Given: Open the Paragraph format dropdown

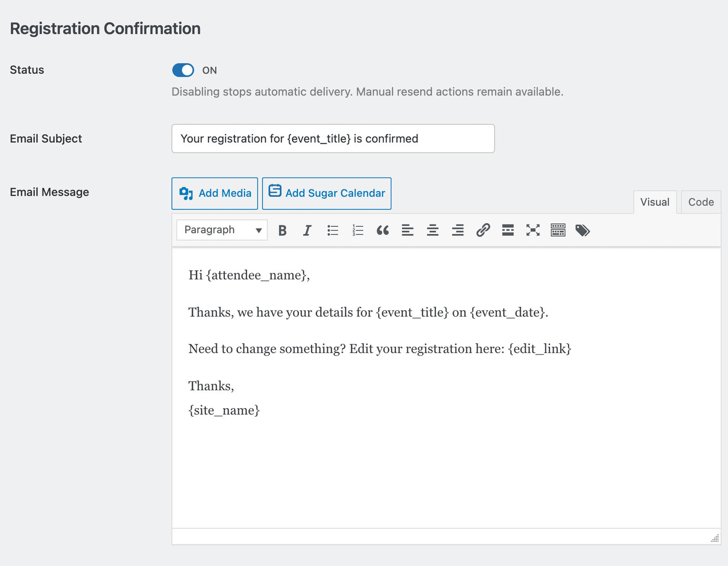Looking at the screenshot, I should tap(222, 230).
